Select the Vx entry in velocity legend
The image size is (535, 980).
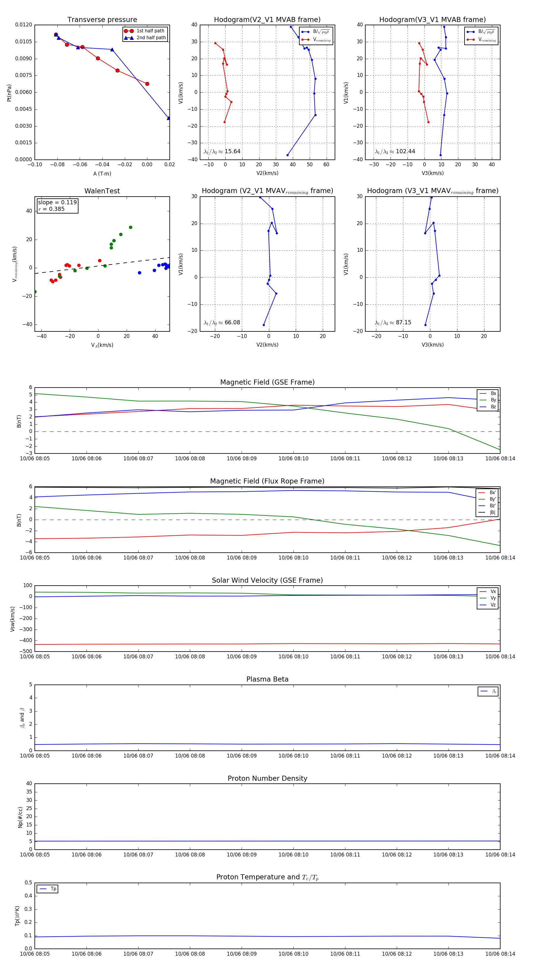[x=488, y=592]
